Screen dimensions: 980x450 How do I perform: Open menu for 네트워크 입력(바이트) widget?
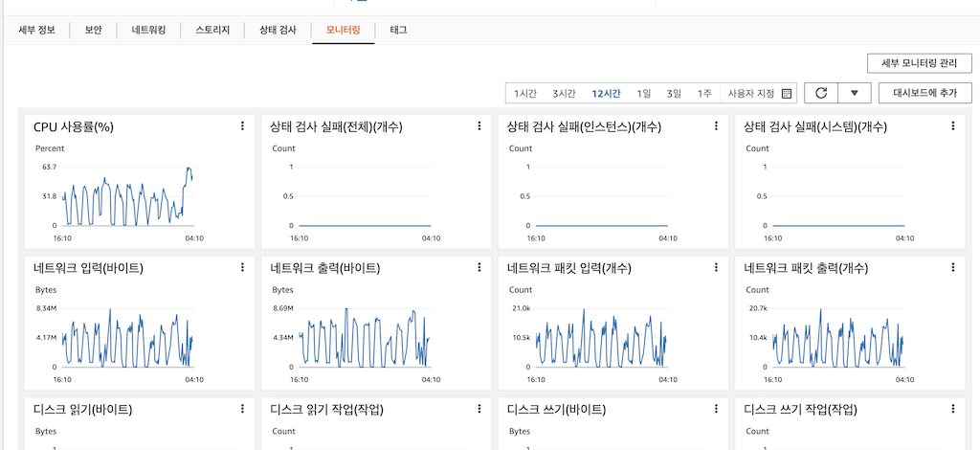[242, 267]
